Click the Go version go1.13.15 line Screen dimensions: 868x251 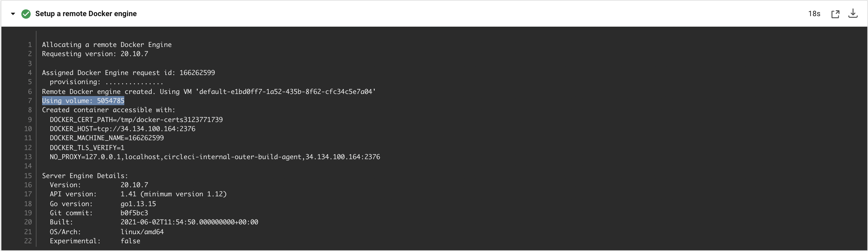pos(103,204)
